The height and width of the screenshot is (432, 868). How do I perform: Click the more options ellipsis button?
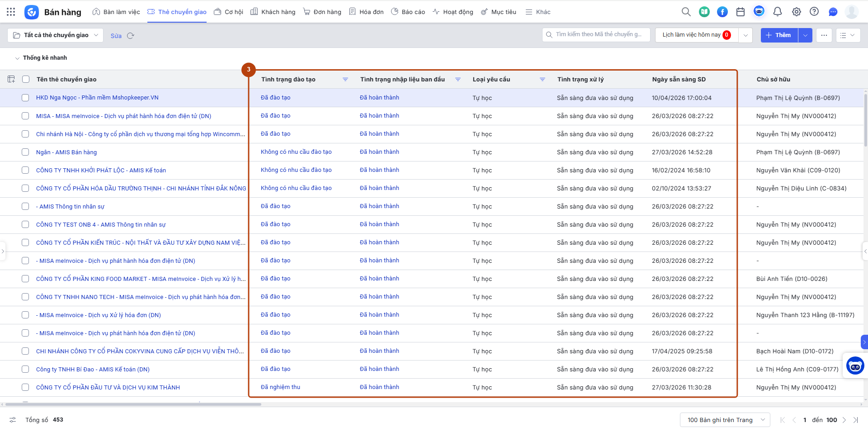click(824, 35)
